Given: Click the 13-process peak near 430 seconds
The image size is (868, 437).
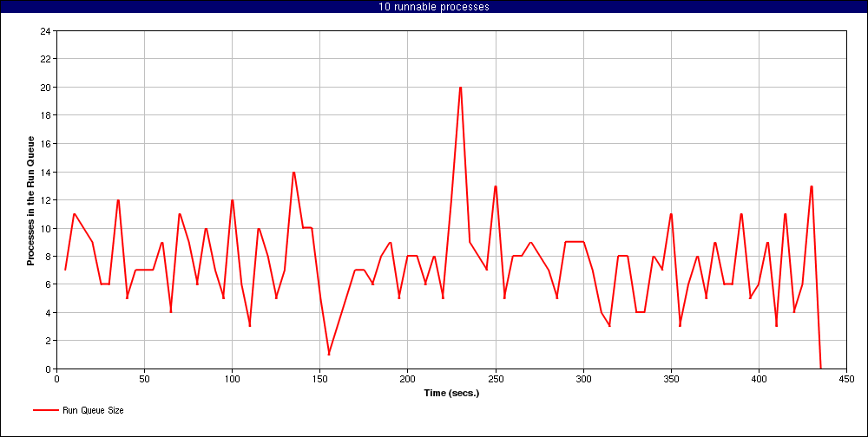Looking at the screenshot, I should click(812, 186).
